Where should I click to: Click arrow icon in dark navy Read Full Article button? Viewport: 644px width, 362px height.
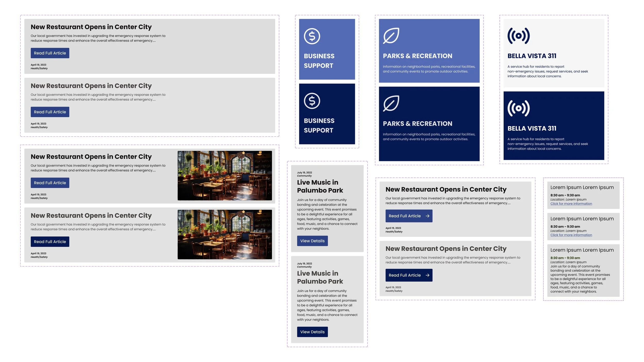pos(427,275)
